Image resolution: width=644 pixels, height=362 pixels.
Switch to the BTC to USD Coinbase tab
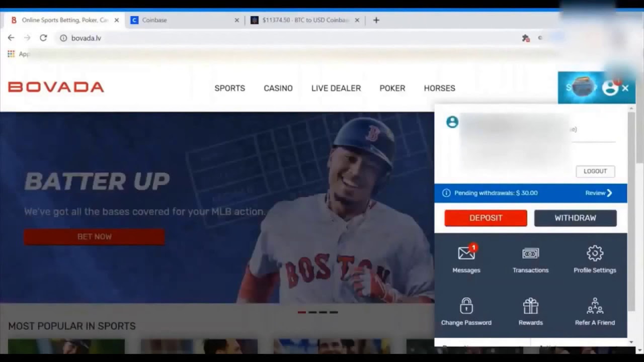click(305, 20)
